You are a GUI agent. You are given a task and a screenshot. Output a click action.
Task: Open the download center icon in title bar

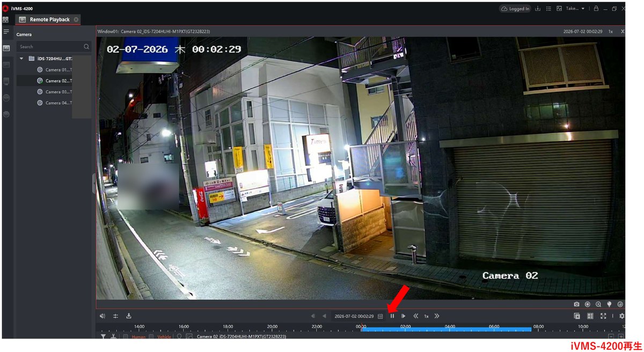[538, 9]
